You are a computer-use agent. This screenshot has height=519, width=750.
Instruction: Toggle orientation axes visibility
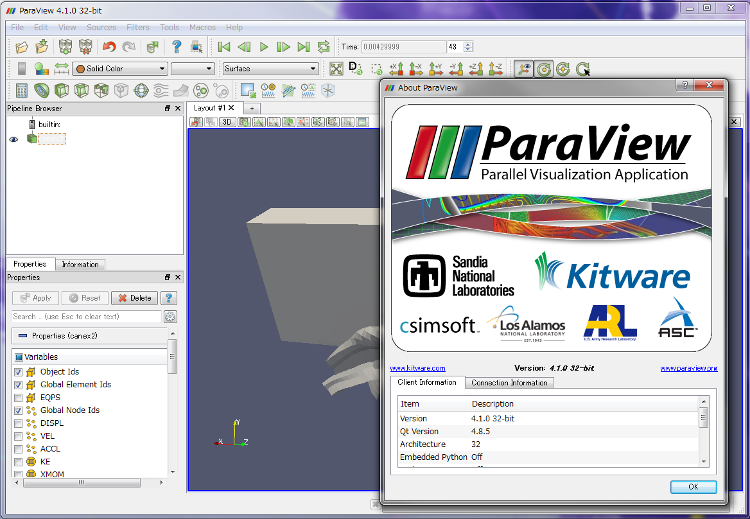tap(524, 69)
